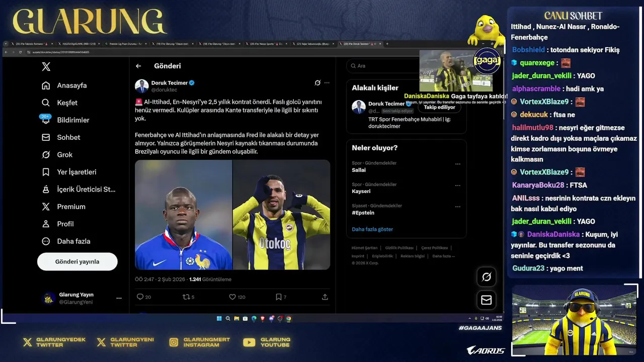Open #Epstein trending topic
The image size is (644, 362).
[x=363, y=213]
